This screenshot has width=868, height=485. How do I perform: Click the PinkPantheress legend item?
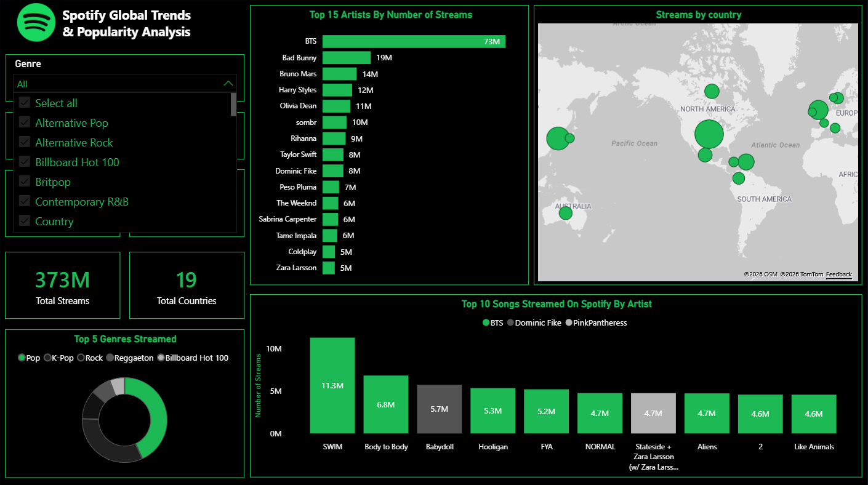tap(596, 323)
